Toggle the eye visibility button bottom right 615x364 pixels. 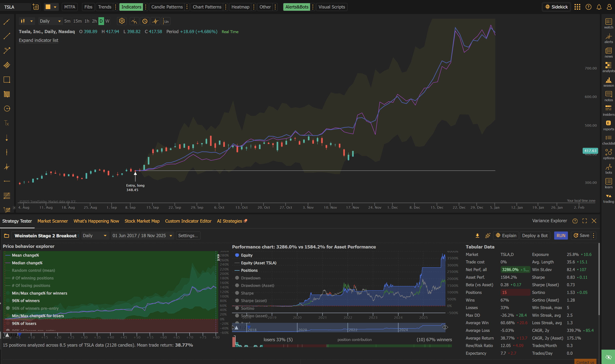[608, 357]
